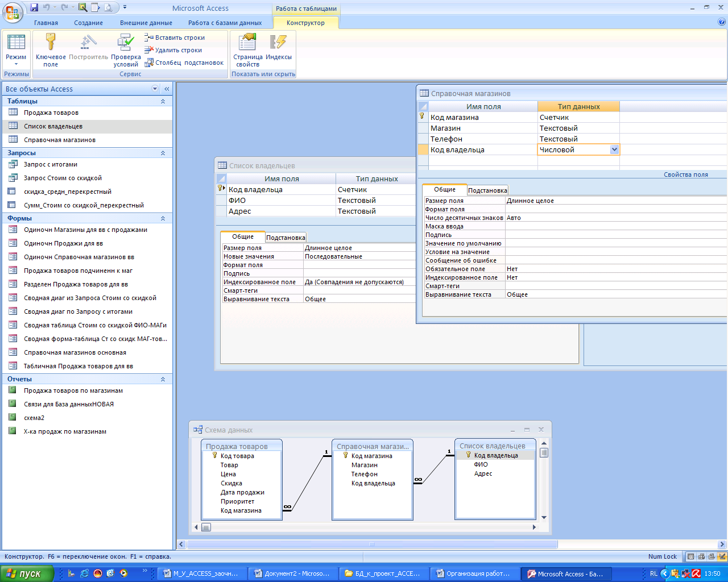This screenshot has height=582, width=728.
Task: Switch to Документ2 Microsoft Word taskbar button
Action: click(292, 573)
